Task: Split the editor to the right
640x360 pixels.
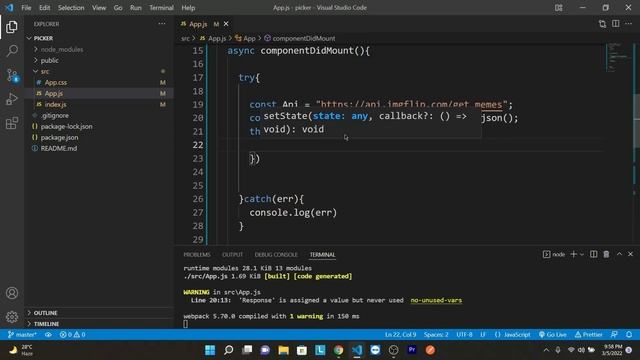Action: [x=616, y=24]
